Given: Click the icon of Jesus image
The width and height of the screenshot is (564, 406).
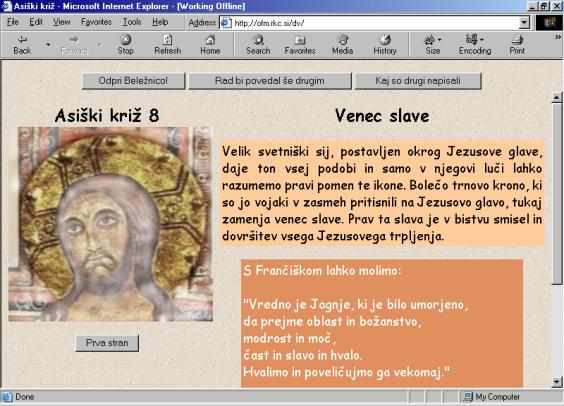Looking at the screenshot, I should 110,224.
